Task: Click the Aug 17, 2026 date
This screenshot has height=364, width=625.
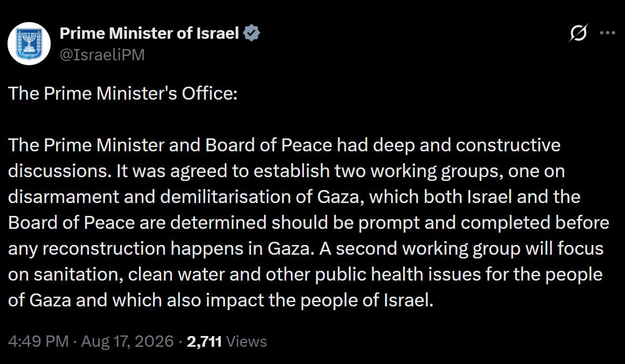Action: click(x=128, y=342)
